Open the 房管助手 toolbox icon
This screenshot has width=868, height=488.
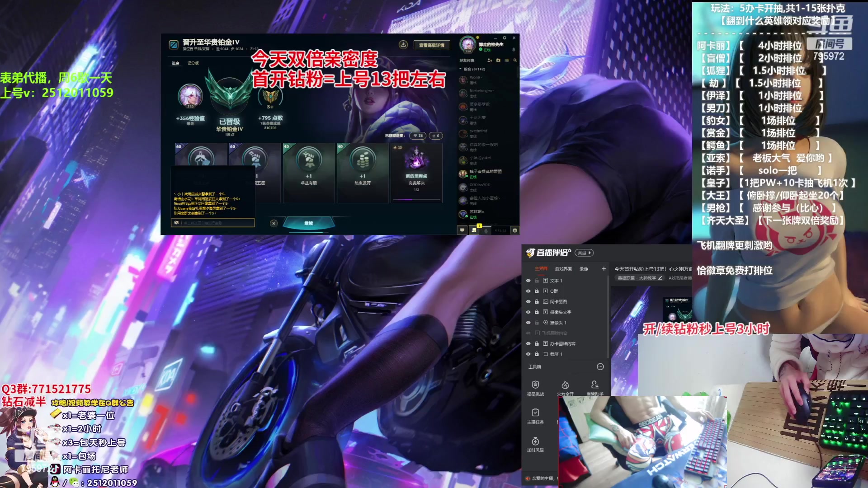[595, 385]
